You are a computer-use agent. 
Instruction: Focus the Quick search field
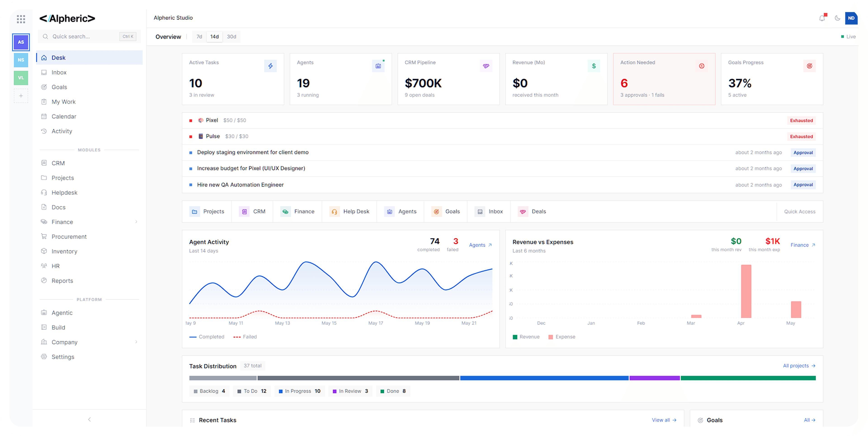pyautogui.click(x=89, y=37)
